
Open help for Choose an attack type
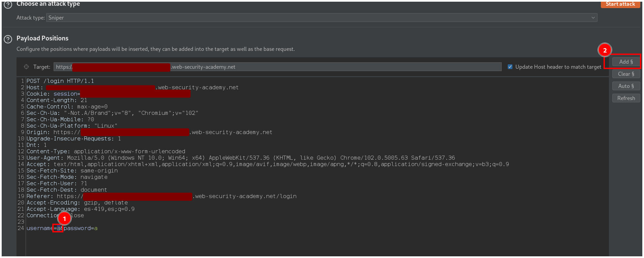(x=8, y=5)
